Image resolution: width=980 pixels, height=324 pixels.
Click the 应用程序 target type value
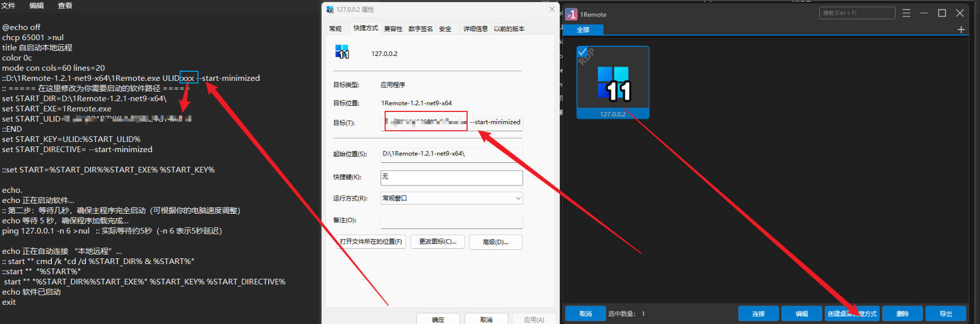click(x=393, y=85)
